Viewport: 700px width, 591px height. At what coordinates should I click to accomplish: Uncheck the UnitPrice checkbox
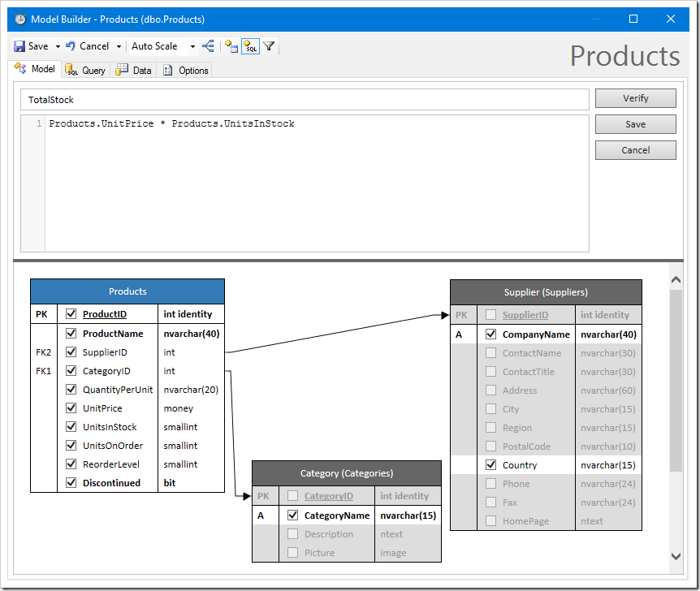point(71,408)
